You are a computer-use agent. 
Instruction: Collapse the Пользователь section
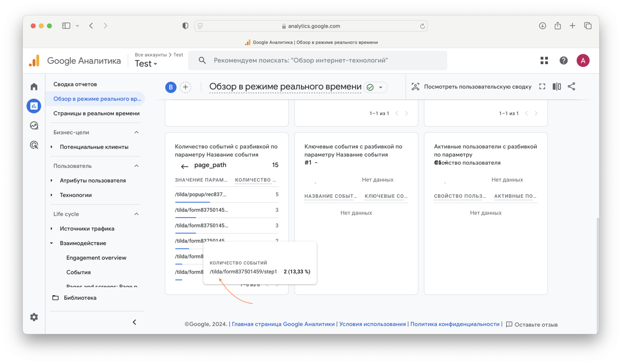pos(136,166)
